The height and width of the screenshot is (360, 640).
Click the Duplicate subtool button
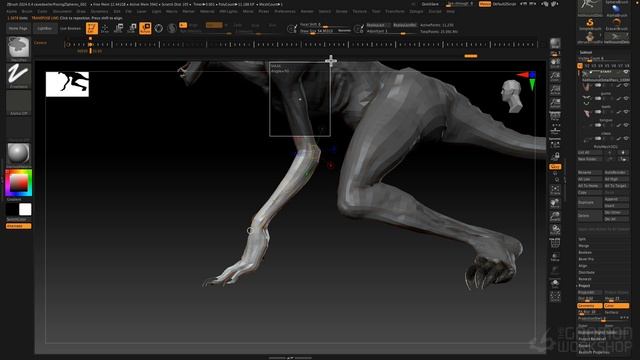coord(590,202)
